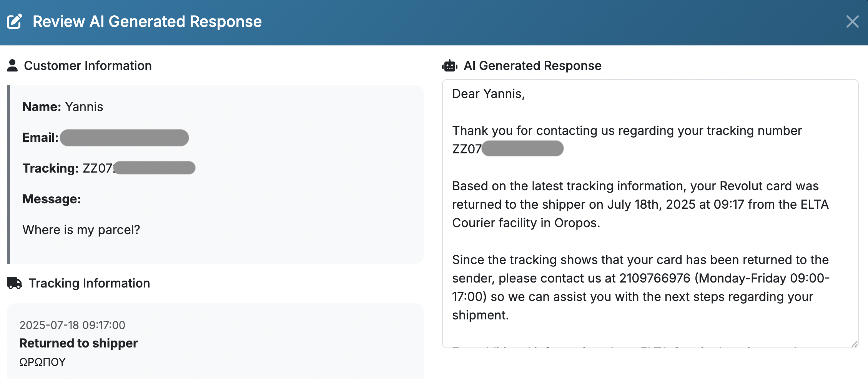Click the person icon beside Customer Information

click(x=12, y=66)
